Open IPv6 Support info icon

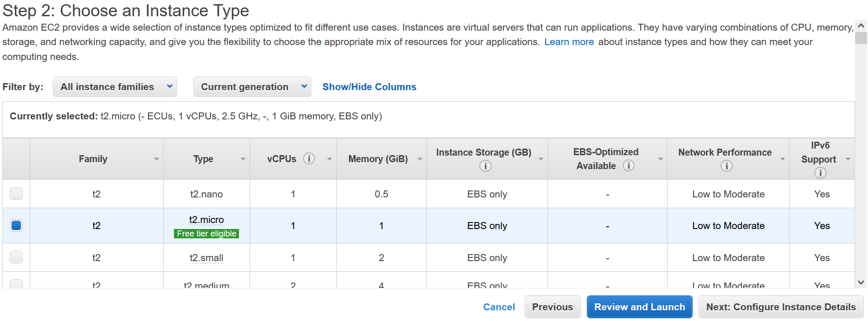pos(820,173)
